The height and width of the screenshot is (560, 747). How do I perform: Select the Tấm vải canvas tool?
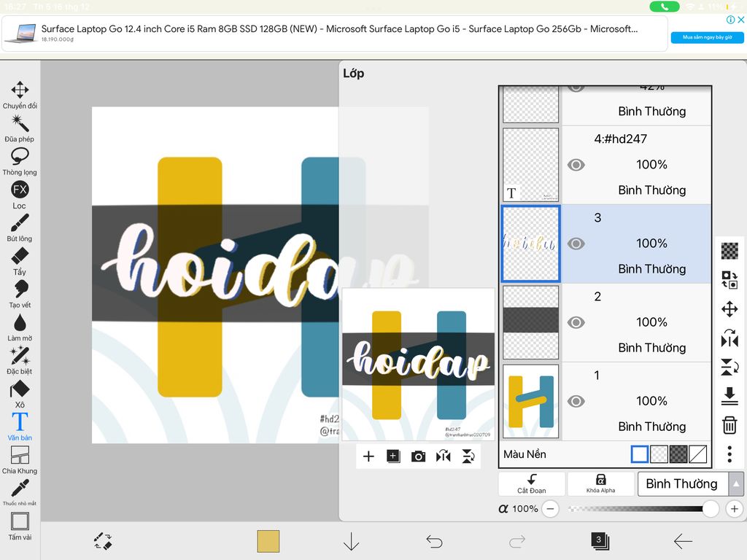pos(20,526)
